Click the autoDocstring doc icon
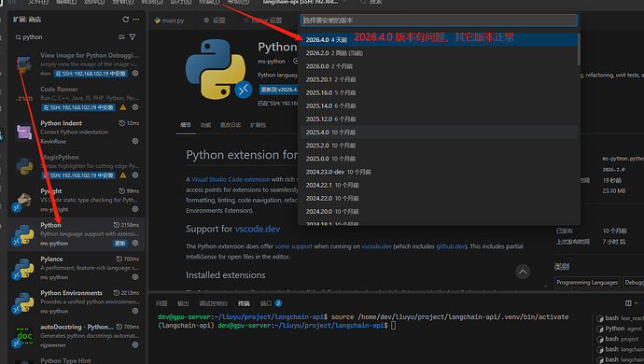644x364 pixels. click(x=24, y=336)
